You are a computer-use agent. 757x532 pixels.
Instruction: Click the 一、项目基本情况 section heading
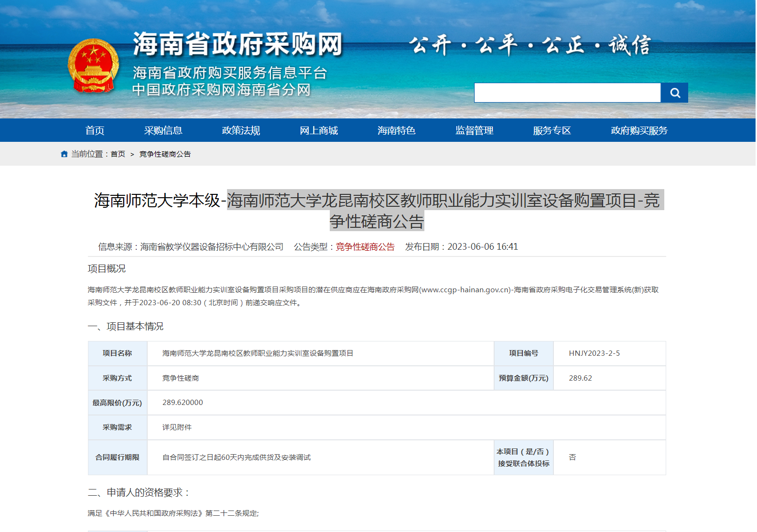point(126,326)
